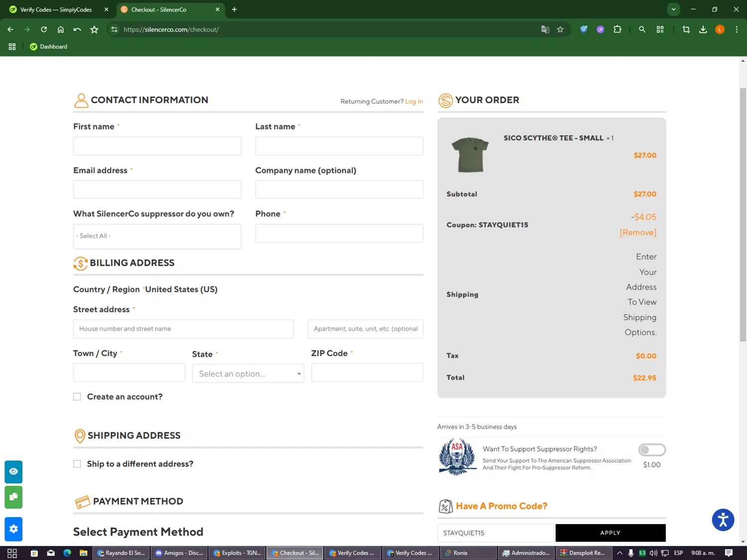The width and height of the screenshot is (747, 560).
Task: Open Microsoft Edge from taskbar
Action: click(x=67, y=553)
